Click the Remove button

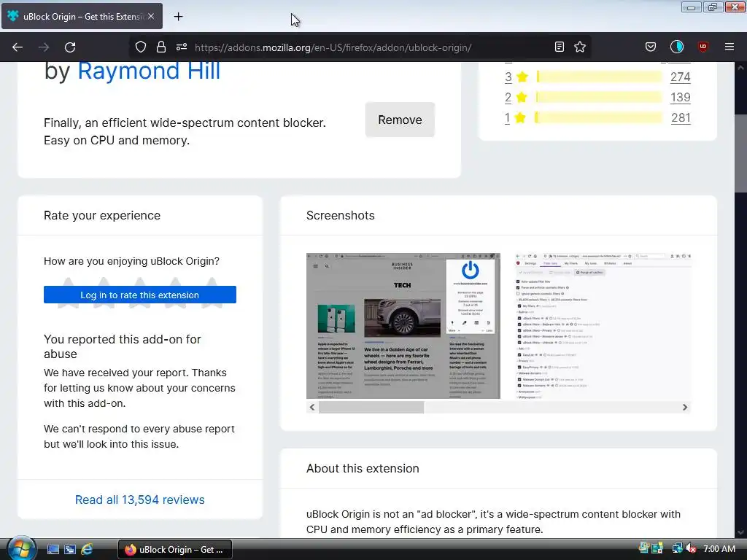[x=400, y=120]
